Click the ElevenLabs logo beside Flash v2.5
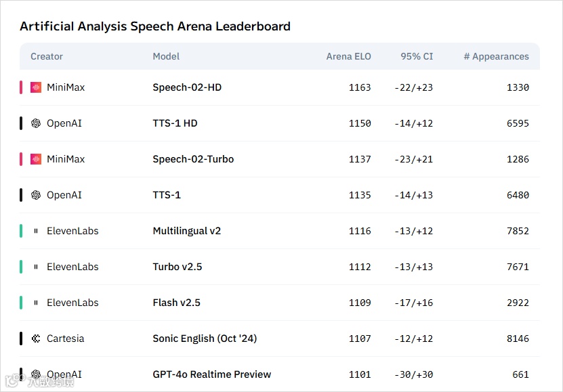563x392 pixels. pos(36,303)
